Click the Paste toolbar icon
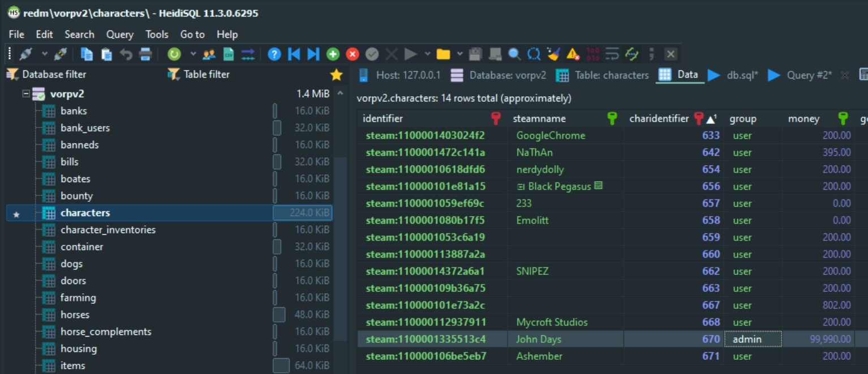The height and width of the screenshot is (374, 868). [x=106, y=54]
